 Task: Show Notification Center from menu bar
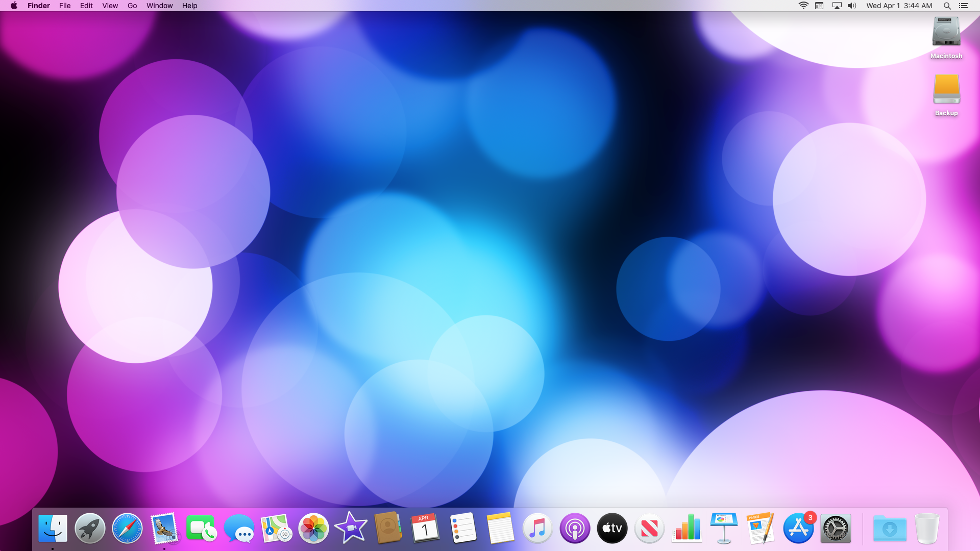coord(964,6)
